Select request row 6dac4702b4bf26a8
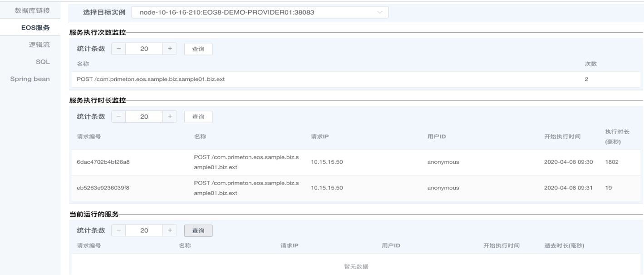Image resolution: width=644 pixels, height=275 pixels. point(103,162)
